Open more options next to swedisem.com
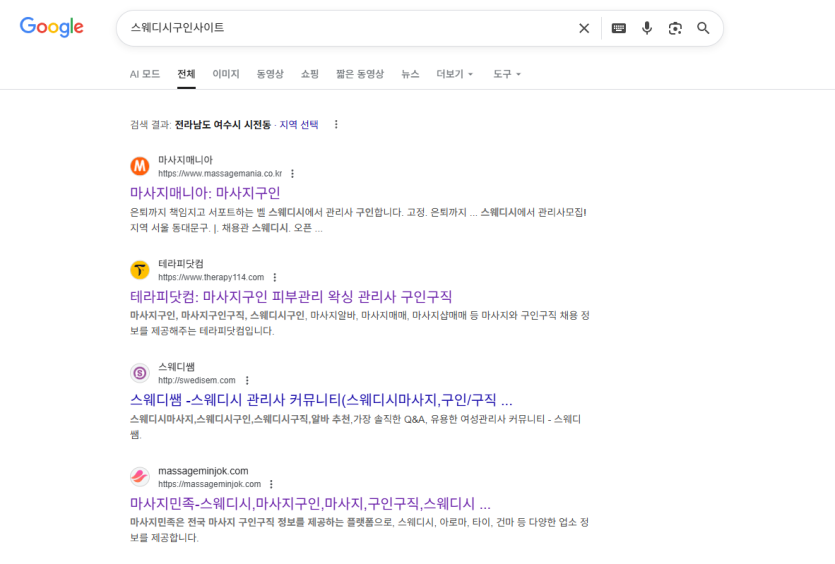Screen dimensions: 835x564 click(x=246, y=381)
